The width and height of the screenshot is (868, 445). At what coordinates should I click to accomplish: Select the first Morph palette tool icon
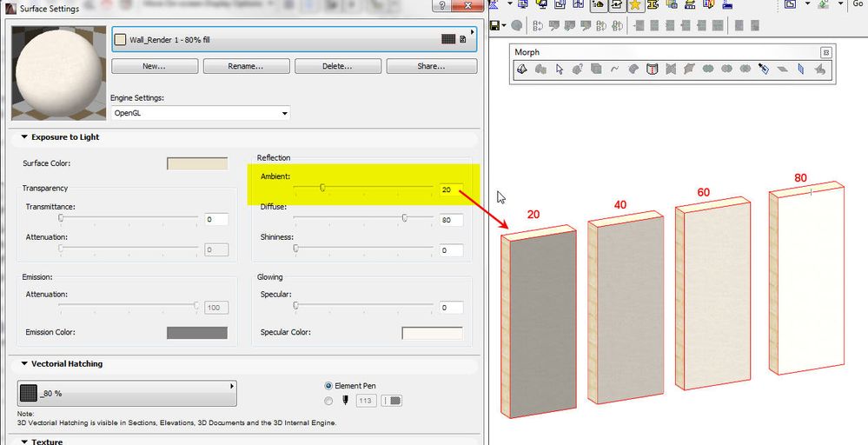coord(522,70)
